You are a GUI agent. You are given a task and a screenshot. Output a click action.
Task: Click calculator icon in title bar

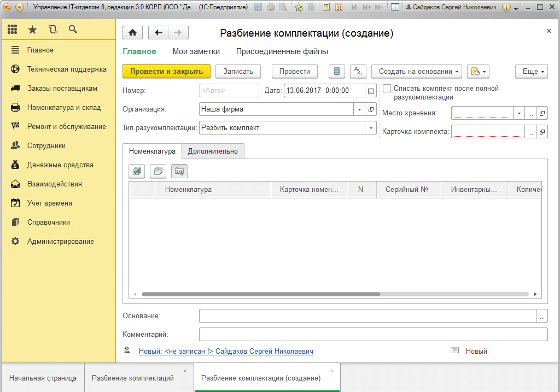tap(326, 7)
